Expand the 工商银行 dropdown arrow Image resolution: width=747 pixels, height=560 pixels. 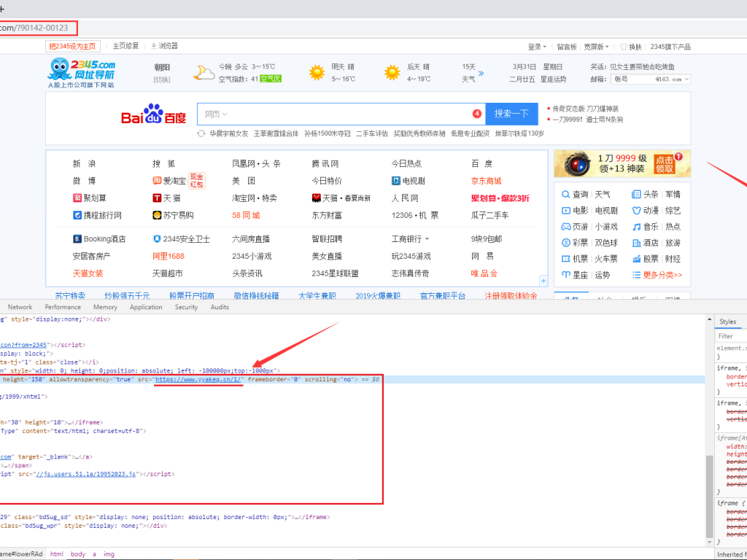pos(427,239)
